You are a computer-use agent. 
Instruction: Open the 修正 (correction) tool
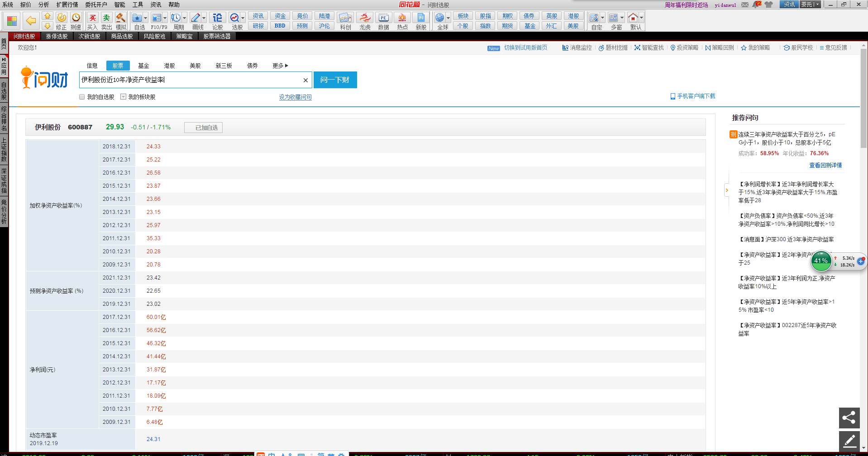click(x=62, y=21)
